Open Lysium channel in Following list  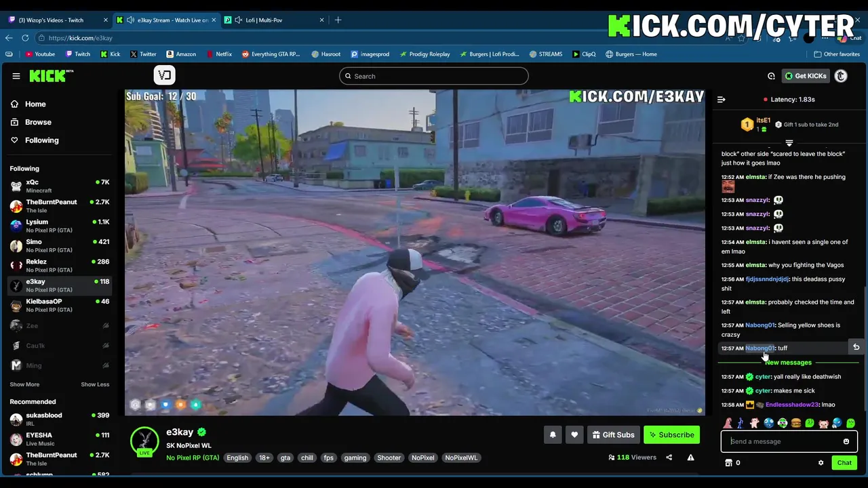click(x=60, y=226)
